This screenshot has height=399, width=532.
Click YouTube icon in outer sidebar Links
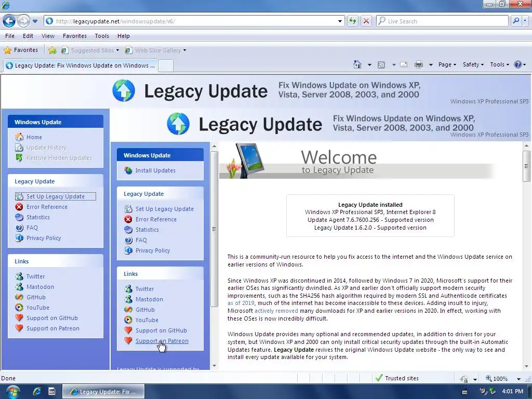[x=19, y=308]
